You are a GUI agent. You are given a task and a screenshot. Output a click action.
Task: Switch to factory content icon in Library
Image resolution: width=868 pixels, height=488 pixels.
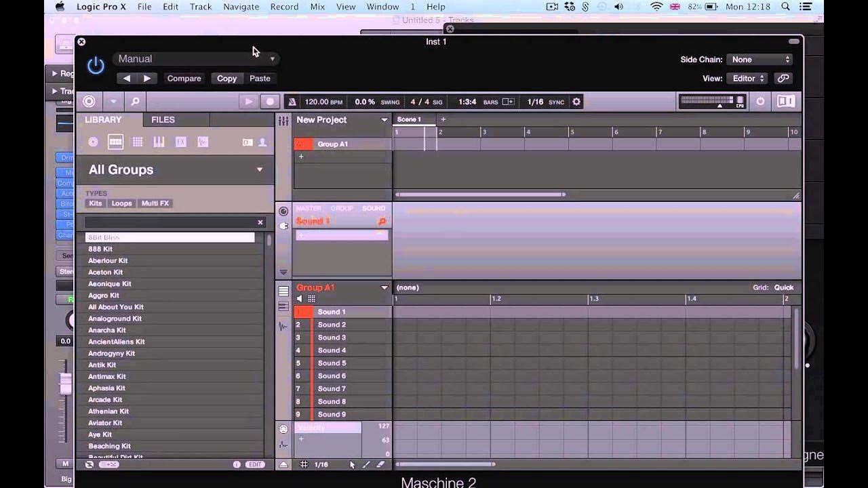coord(248,142)
